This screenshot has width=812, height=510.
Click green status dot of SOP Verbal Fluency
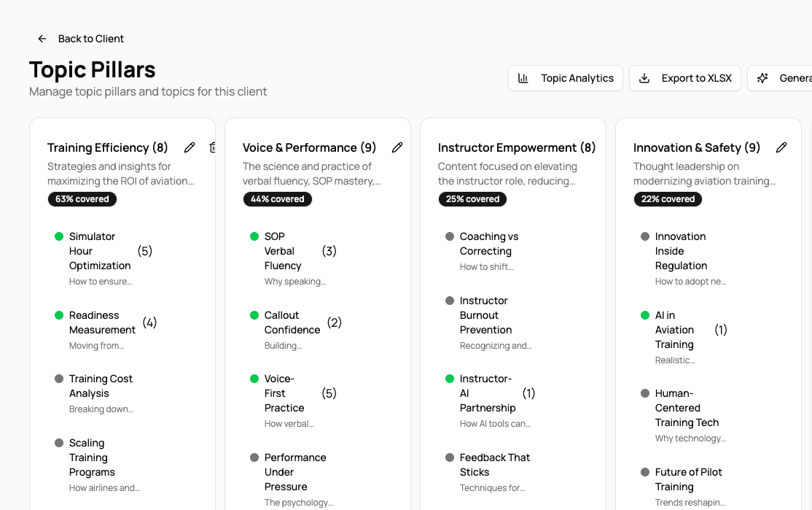[x=254, y=236]
